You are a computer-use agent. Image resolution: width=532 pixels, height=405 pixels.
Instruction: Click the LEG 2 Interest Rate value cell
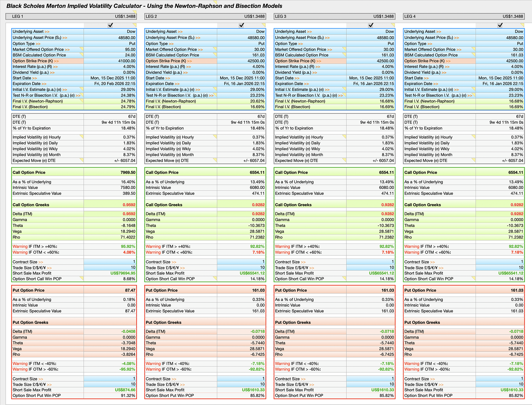click(x=241, y=66)
